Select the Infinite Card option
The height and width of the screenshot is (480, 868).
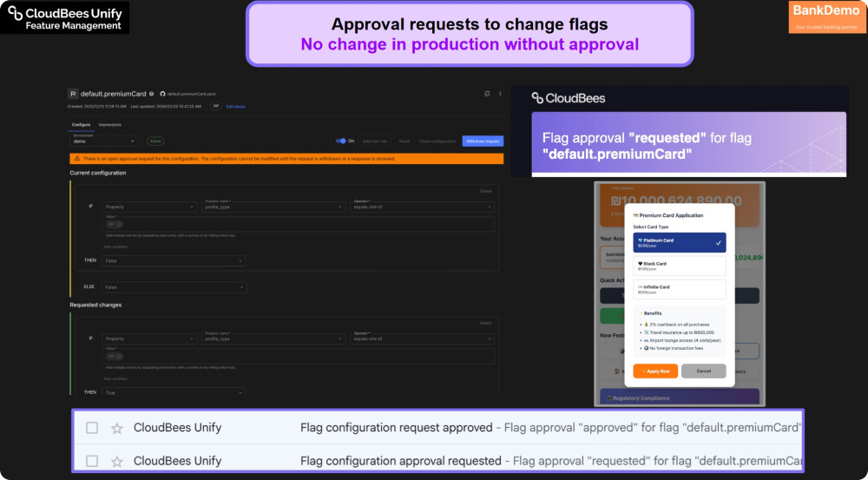click(680, 289)
